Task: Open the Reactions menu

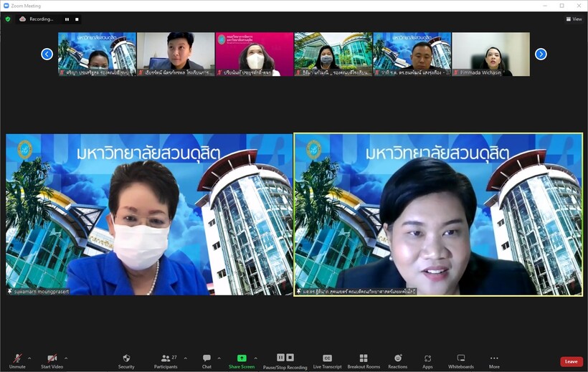Action: pyautogui.click(x=397, y=361)
